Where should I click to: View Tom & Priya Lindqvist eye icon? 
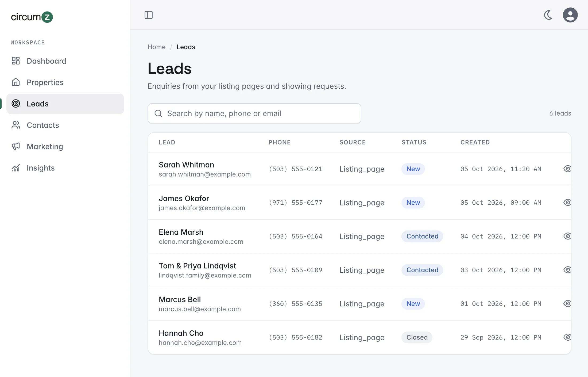567,270
